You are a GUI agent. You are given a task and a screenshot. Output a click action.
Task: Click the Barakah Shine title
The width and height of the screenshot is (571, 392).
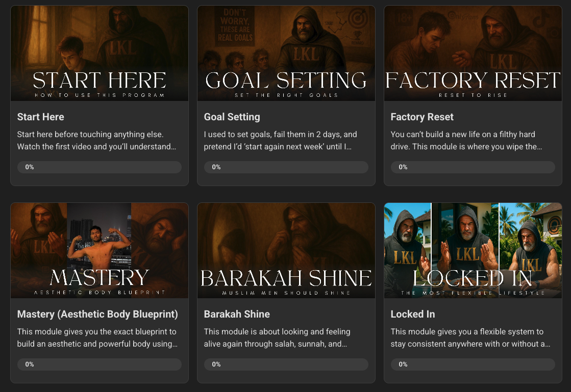(237, 314)
